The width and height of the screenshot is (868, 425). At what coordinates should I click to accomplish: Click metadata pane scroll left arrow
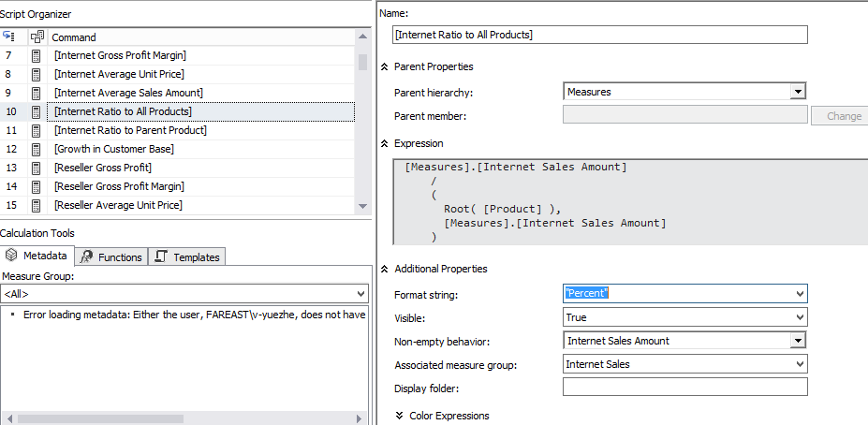point(8,418)
